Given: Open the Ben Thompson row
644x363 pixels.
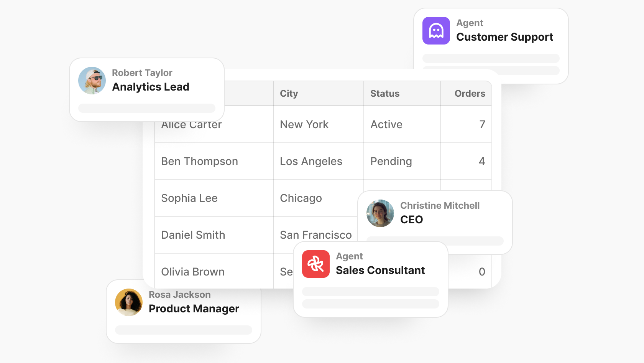Looking at the screenshot, I should tap(199, 161).
